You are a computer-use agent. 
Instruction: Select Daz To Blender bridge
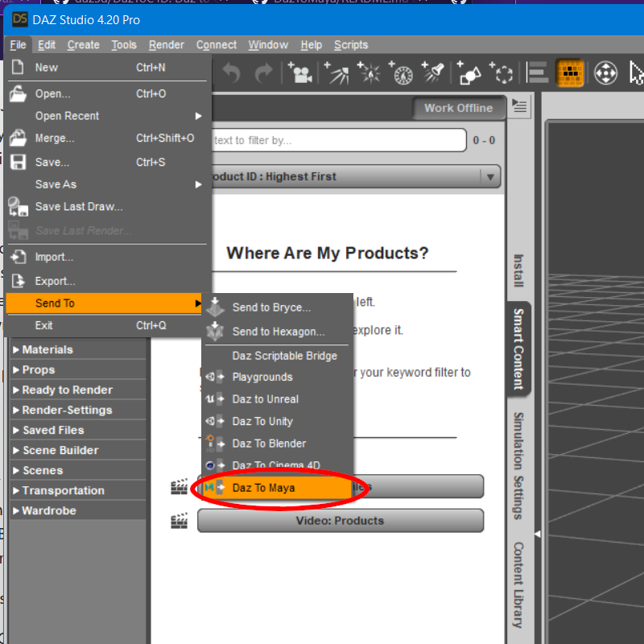pos(277,444)
